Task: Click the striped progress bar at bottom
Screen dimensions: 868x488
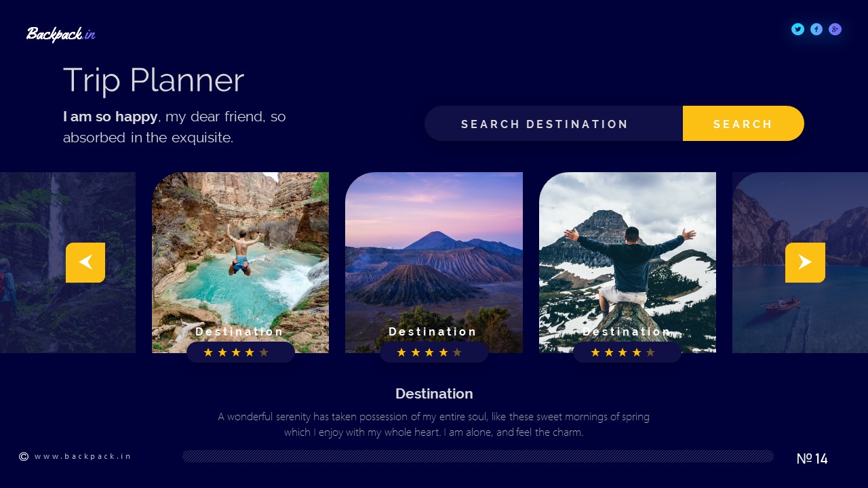Action: [478, 456]
